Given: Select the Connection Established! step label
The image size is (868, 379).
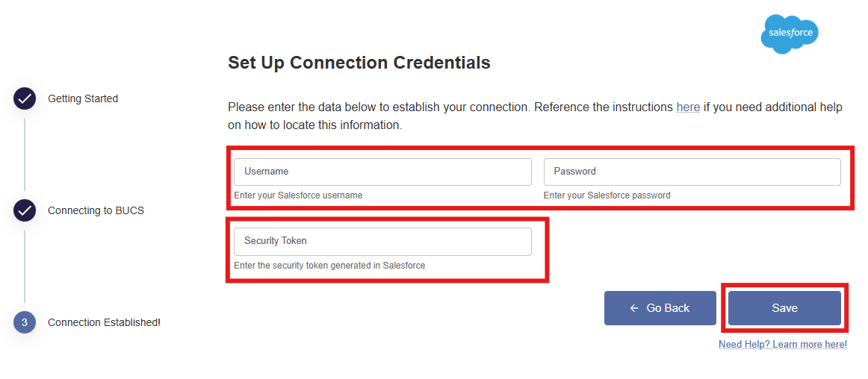Looking at the screenshot, I should point(104,322).
